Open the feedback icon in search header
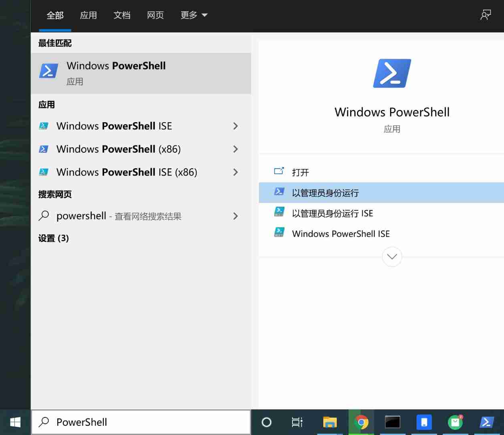 486,15
